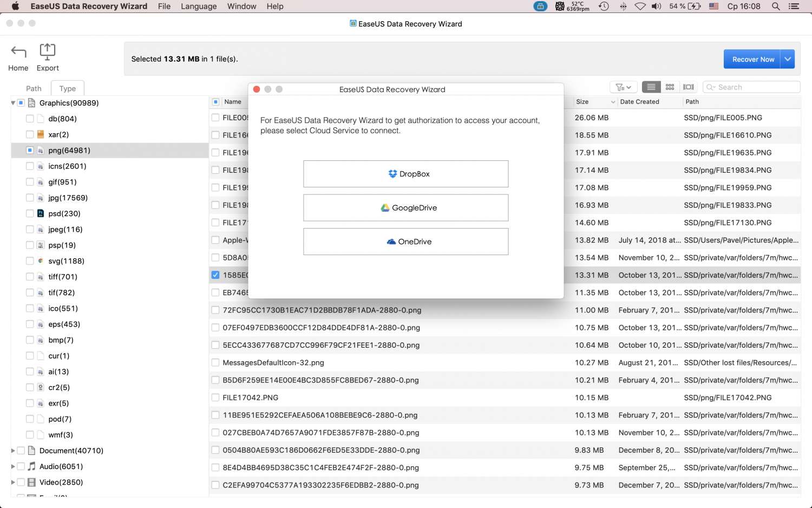
Task: Open the File menu
Action: [x=164, y=6]
